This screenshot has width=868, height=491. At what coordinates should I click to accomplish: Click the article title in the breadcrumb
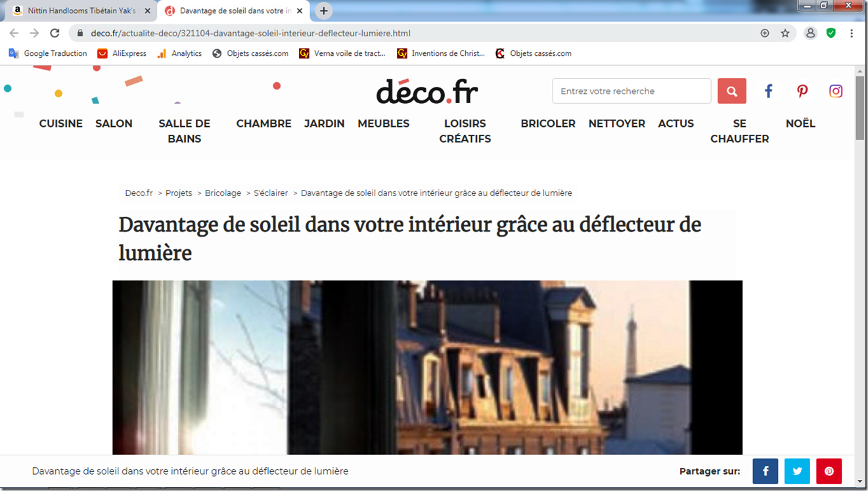(x=436, y=193)
